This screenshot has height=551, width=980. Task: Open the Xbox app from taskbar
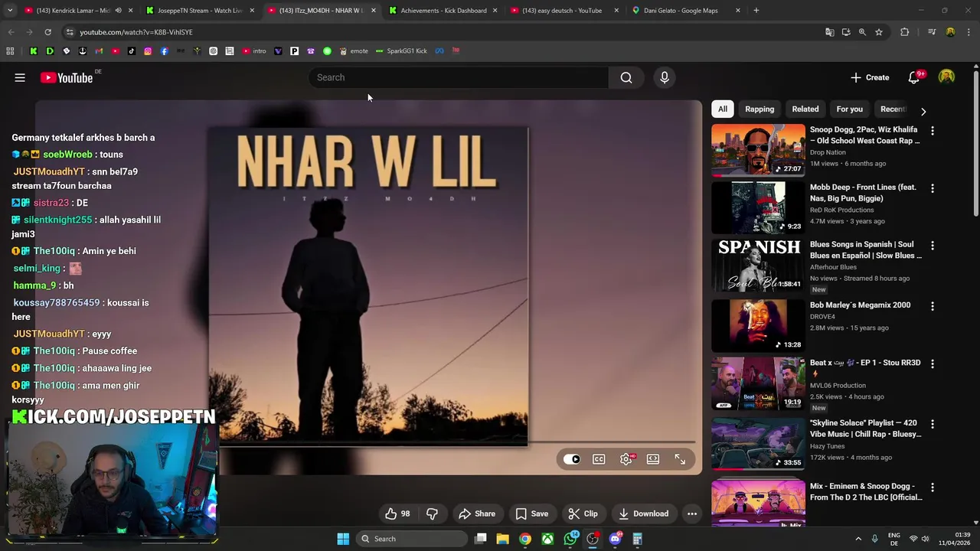tap(547, 539)
